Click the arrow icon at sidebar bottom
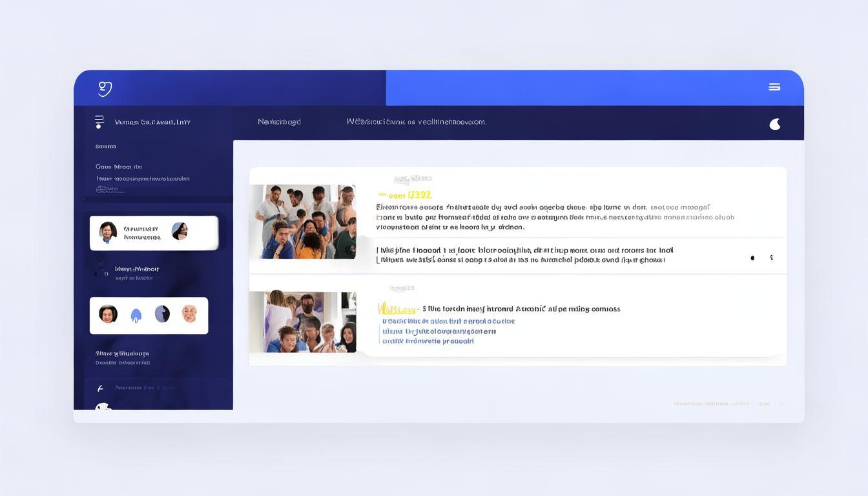Screen dimensions: 868x496 coord(100,389)
